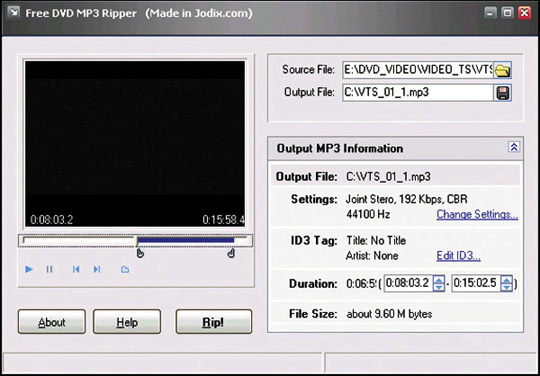Jump to the previous mark icon
Image resolution: width=540 pixels, height=376 pixels.
[x=76, y=269]
